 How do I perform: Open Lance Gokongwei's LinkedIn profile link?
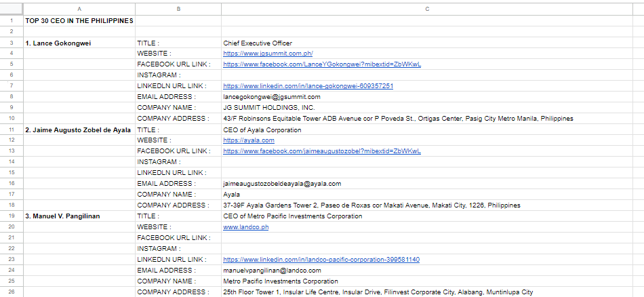(308, 86)
